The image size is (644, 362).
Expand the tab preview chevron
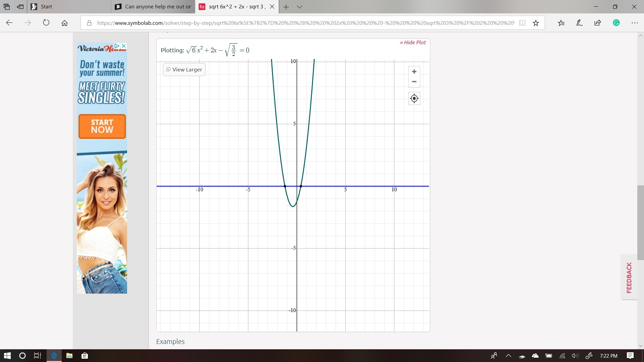click(x=300, y=7)
